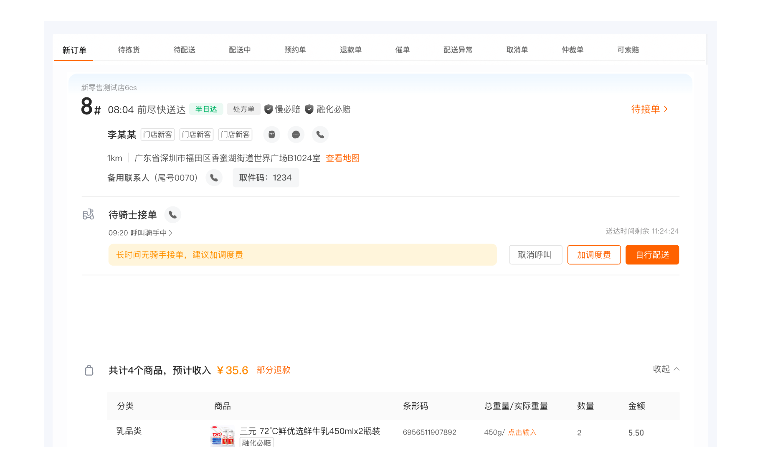The height and width of the screenshot is (468, 760).
Task: Click the 数量 column header
Action: click(586, 406)
